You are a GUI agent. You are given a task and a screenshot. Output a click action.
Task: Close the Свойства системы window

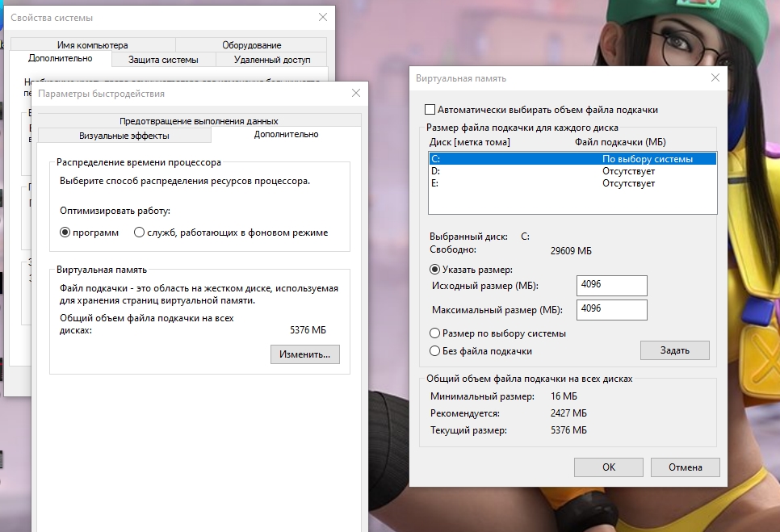323,17
